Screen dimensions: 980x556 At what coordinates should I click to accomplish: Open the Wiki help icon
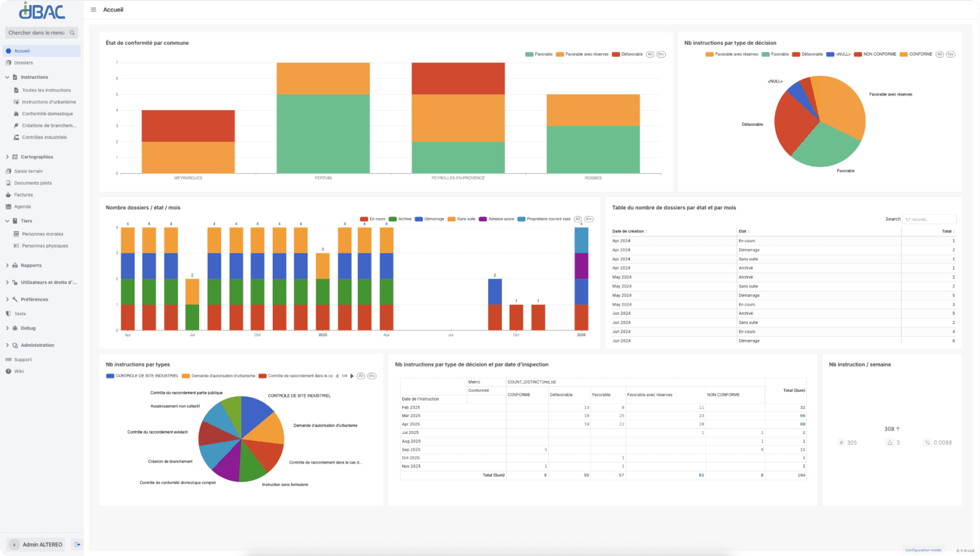8,371
